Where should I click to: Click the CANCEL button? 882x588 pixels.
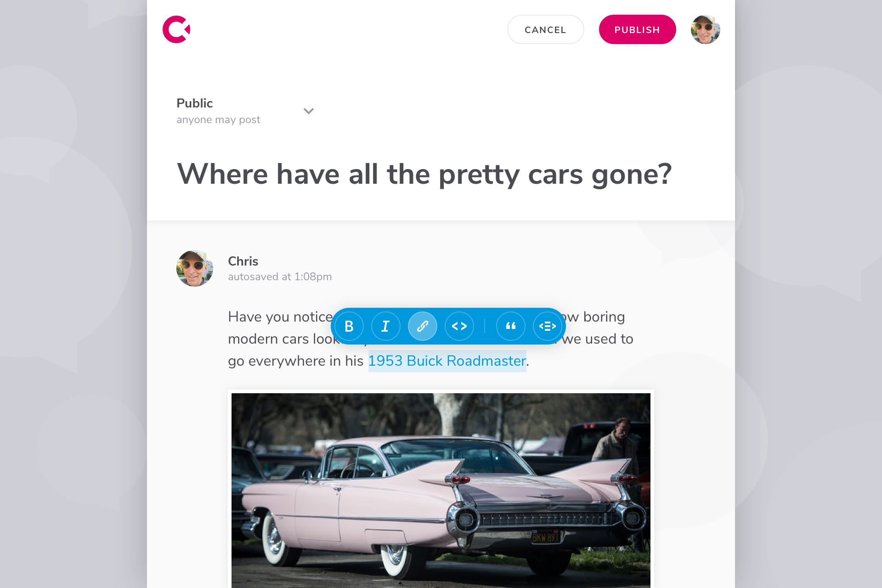pos(546,29)
